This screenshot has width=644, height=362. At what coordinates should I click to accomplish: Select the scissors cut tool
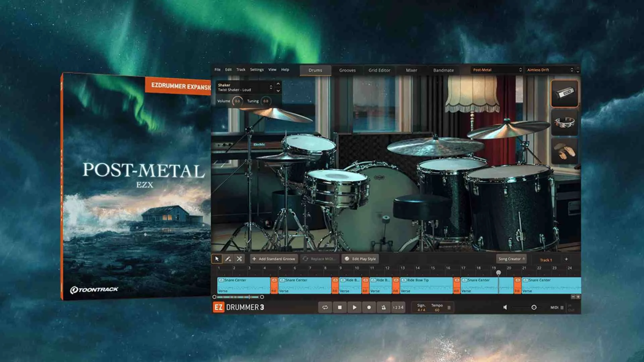point(239,259)
